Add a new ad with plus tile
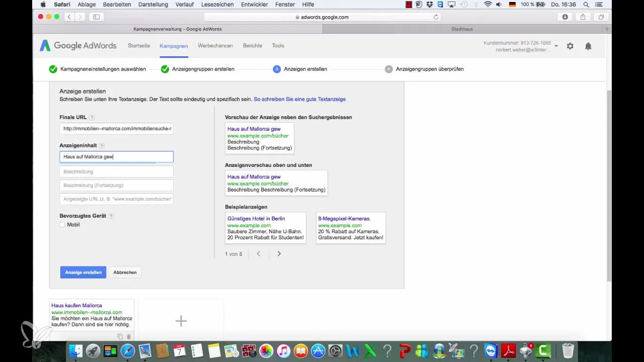644x362 pixels. click(x=181, y=321)
